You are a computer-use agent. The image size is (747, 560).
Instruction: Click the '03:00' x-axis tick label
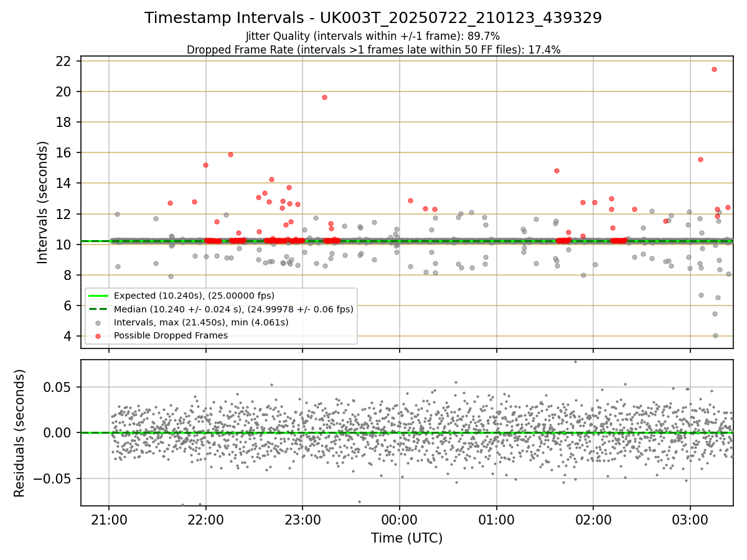click(690, 519)
